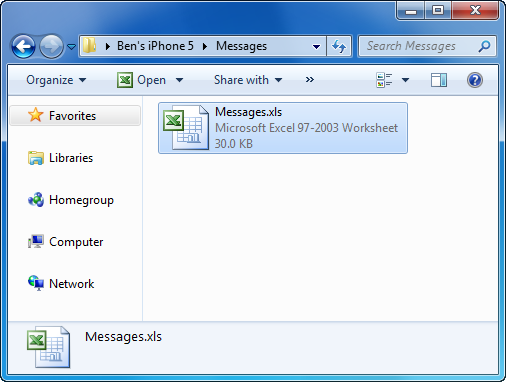Viewport: 506px width, 382px height.
Task: Select Favorites in the navigation pane
Action: [75, 116]
